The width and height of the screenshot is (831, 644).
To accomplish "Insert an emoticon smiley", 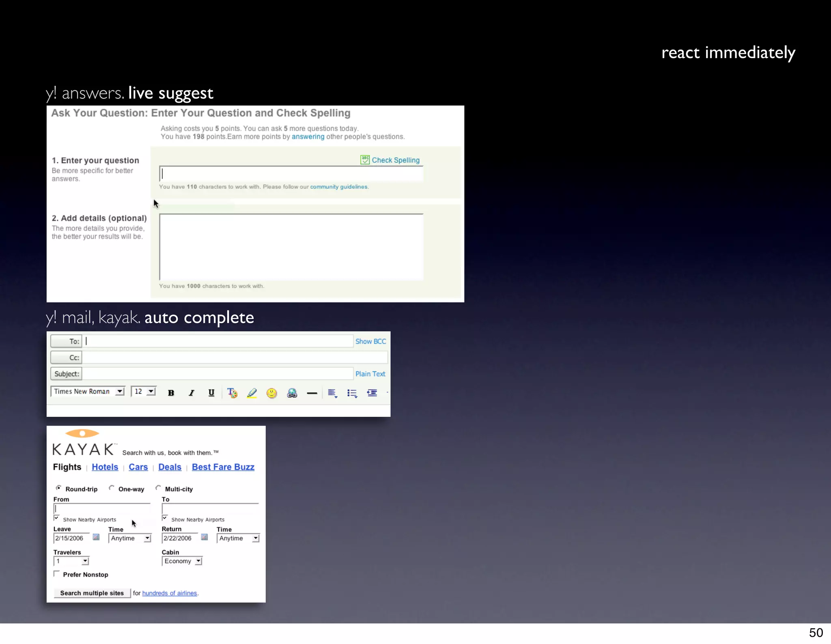I will [x=271, y=393].
